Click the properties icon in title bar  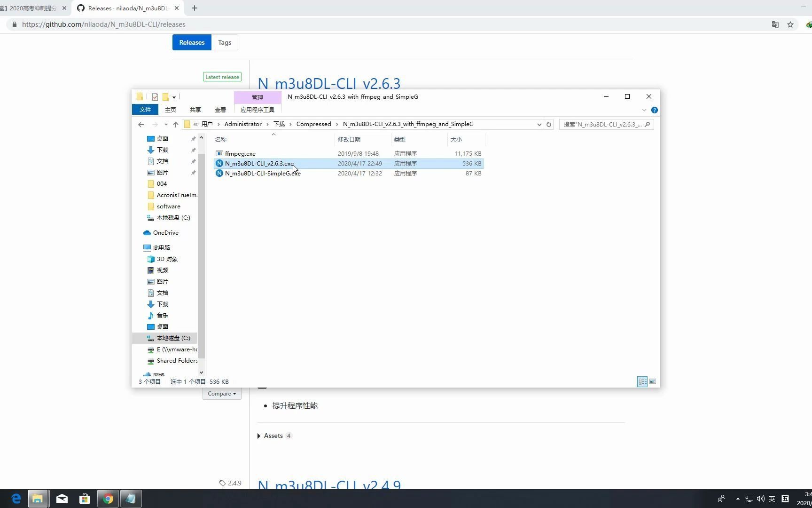[155, 96]
